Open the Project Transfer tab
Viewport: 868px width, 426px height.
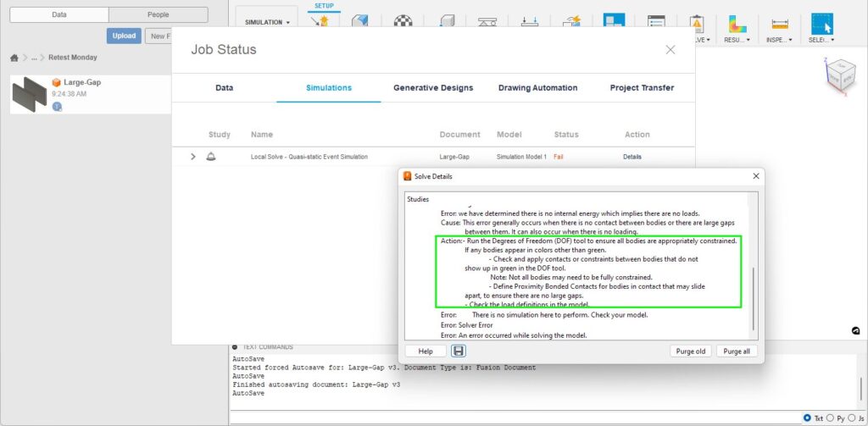point(643,87)
